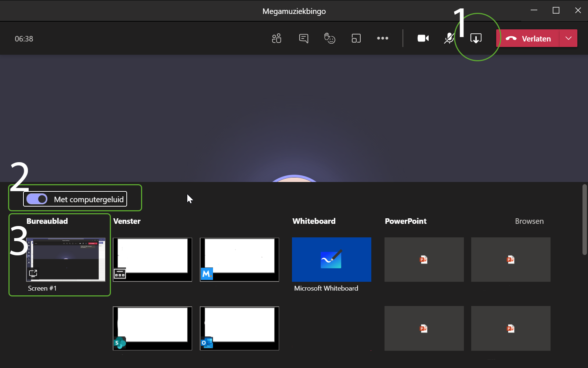The height and width of the screenshot is (368, 588).
Task: Unmute the microphone
Action: click(x=449, y=38)
